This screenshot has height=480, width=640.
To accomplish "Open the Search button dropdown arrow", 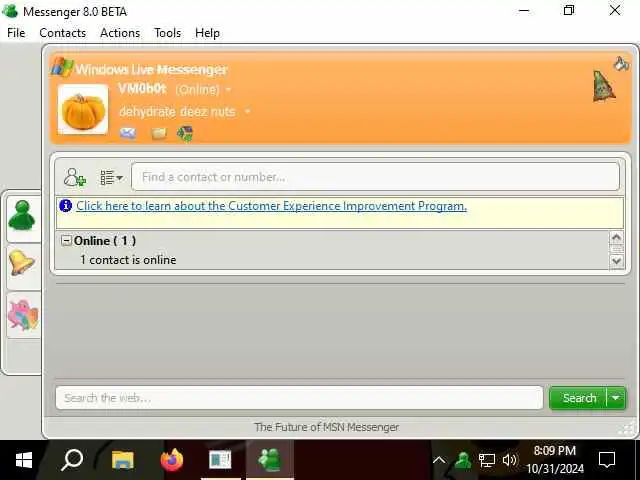I will (x=616, y=398).
